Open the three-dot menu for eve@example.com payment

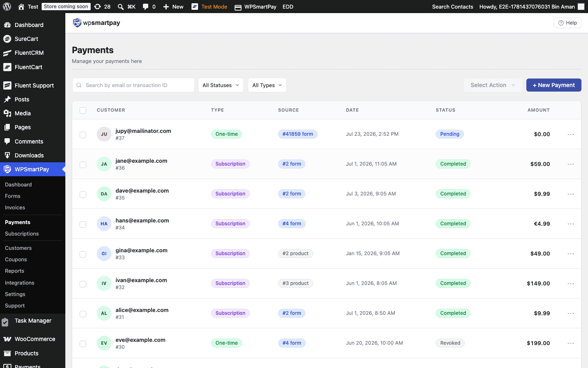point(571,343)
